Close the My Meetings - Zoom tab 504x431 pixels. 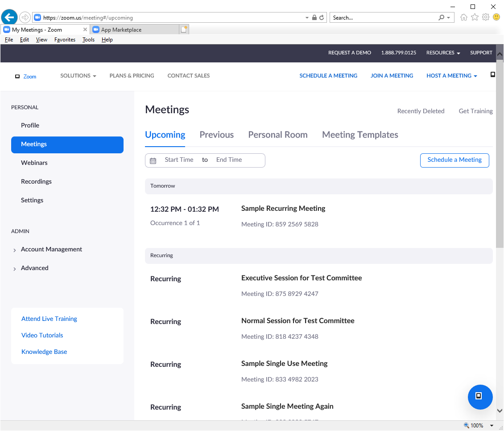tap(85, 29)
